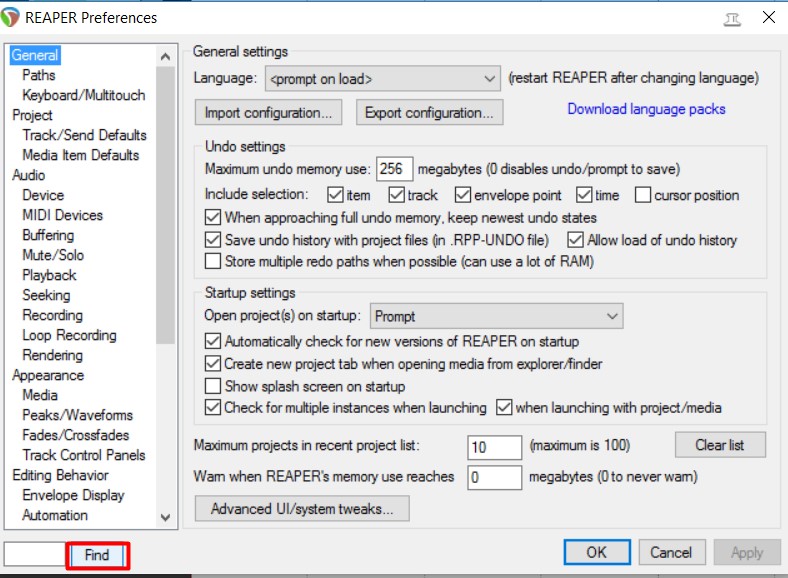This screenshot has height=578, width=788.
Task: Open the Device settings page
Action: coord(43,195)
